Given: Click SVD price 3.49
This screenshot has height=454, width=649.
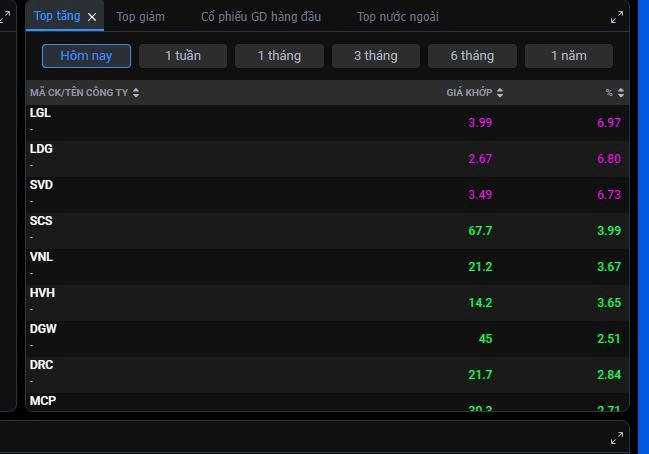Looking at the screenshot, I should [480, 195].
